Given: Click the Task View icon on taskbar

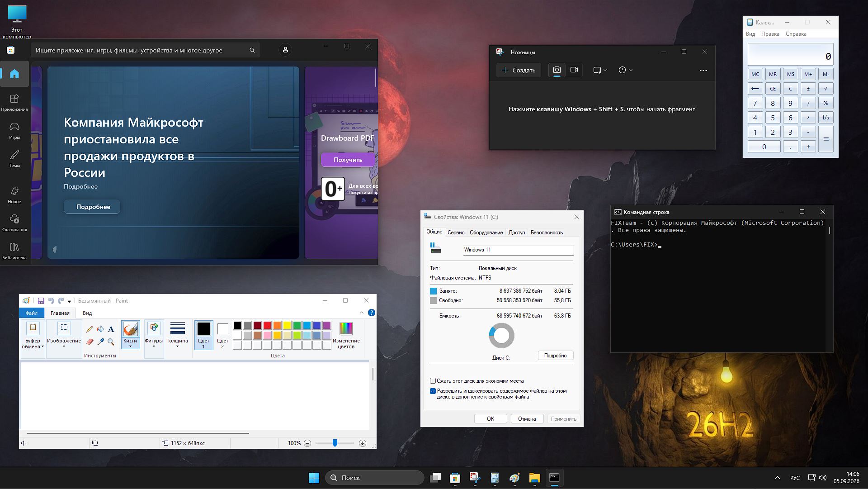Looking at the screenshot, I should click(435, 478).
